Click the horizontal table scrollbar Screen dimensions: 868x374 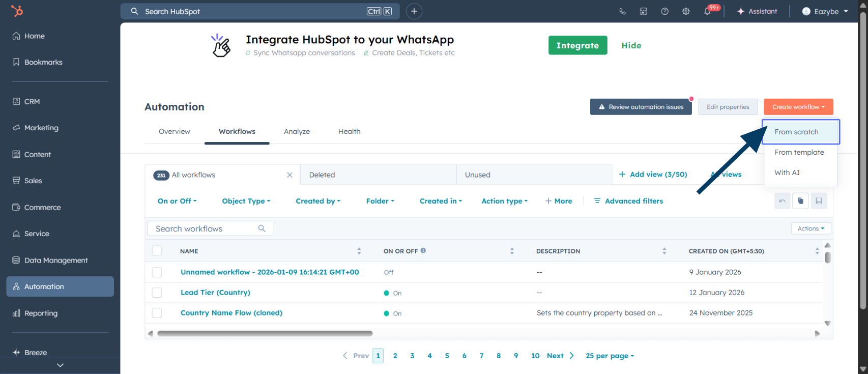point(265,333)
